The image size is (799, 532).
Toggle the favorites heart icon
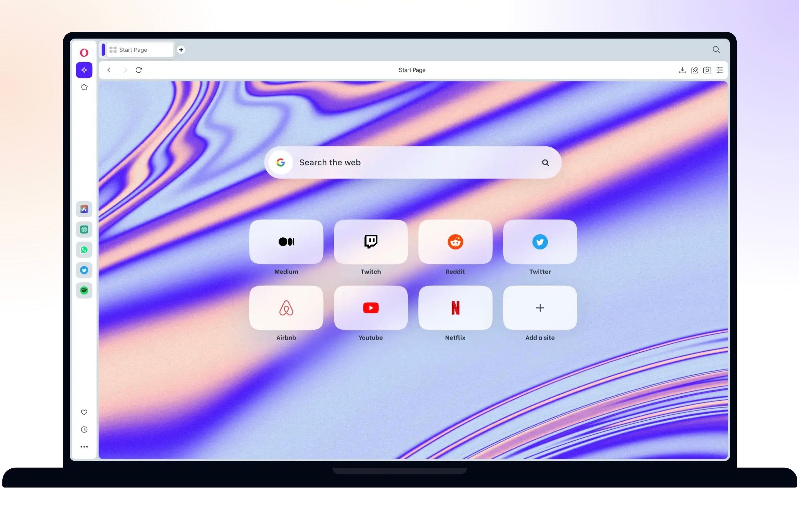pyautogui.click(x=84, y=412)
